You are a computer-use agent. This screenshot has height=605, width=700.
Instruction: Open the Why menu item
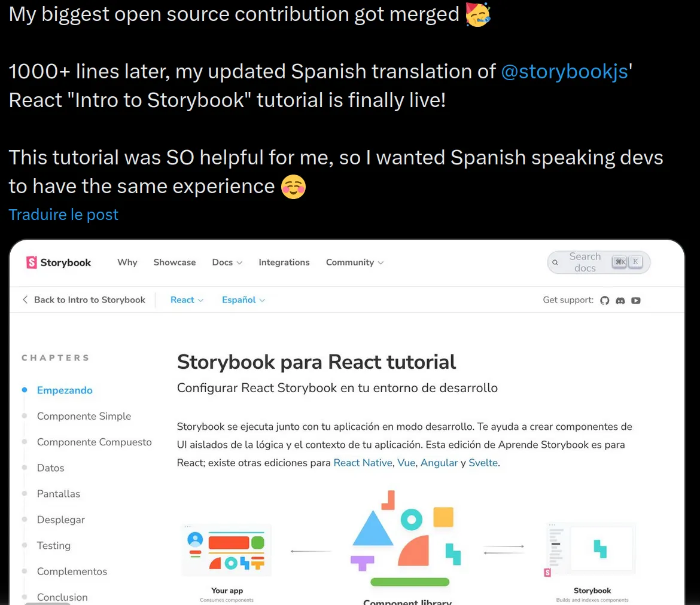pos(127,262)
